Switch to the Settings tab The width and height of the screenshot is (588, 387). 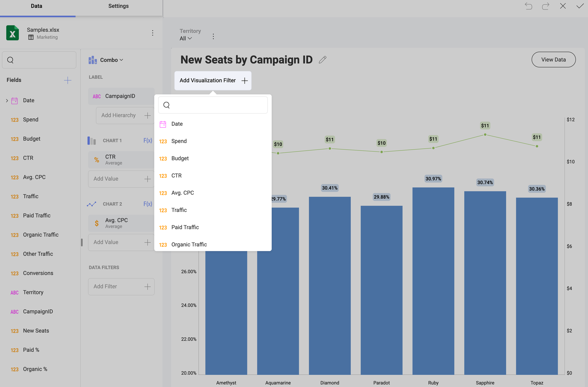coord(118,6)
